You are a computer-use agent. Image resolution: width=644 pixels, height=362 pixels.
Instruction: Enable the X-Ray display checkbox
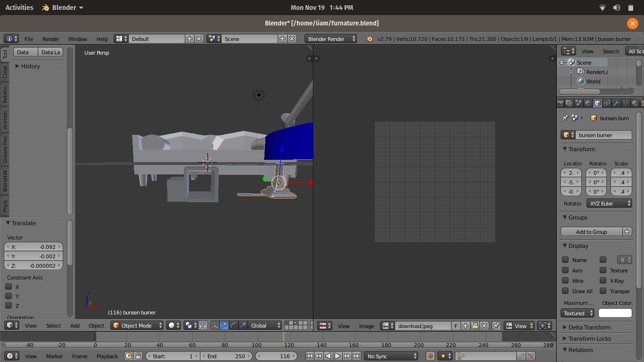[x=603, y=281]
